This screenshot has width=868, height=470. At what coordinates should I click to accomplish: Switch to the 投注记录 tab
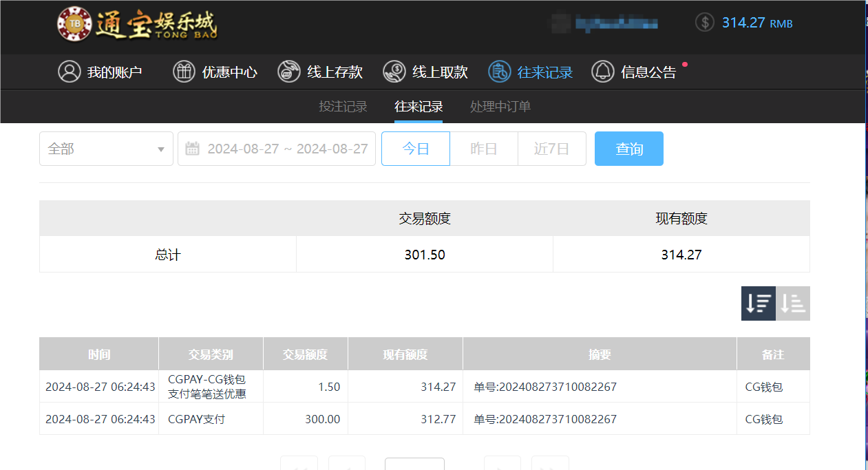(343, 107)
